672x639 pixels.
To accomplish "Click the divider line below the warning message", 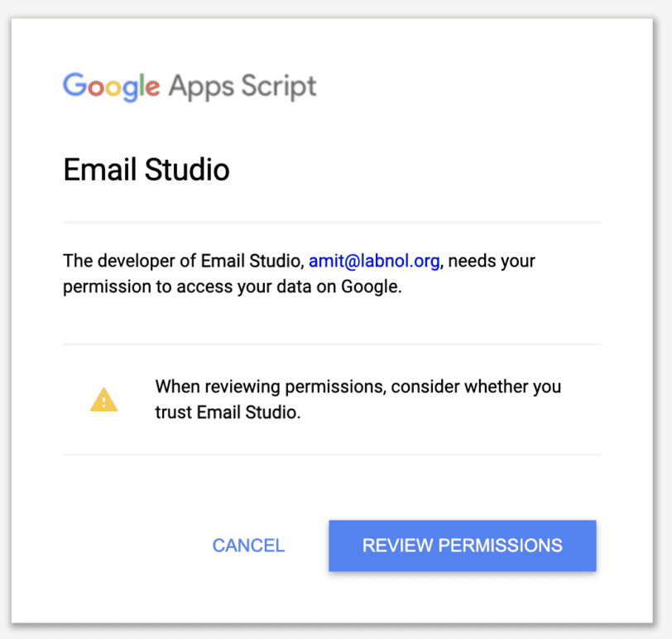I will 332,454.
